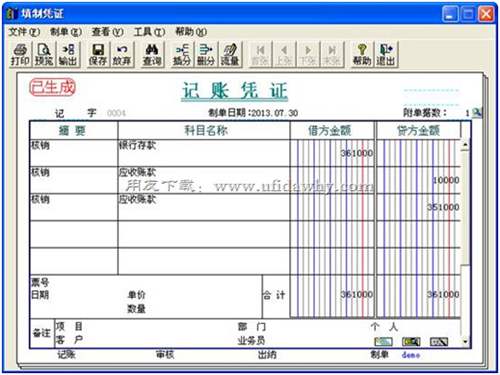Click the scroll up arrow of voucher entries
This screenshot has height=375, width=500.
465,145
